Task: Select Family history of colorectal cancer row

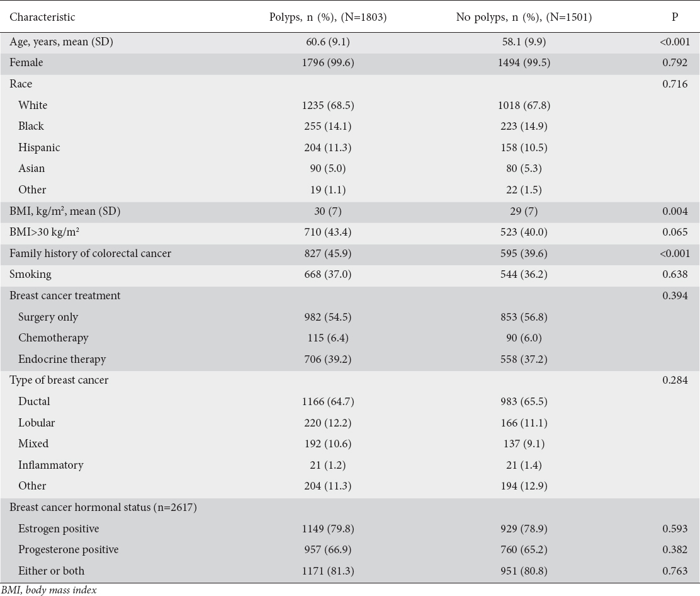Action: (x=90, y=253)
